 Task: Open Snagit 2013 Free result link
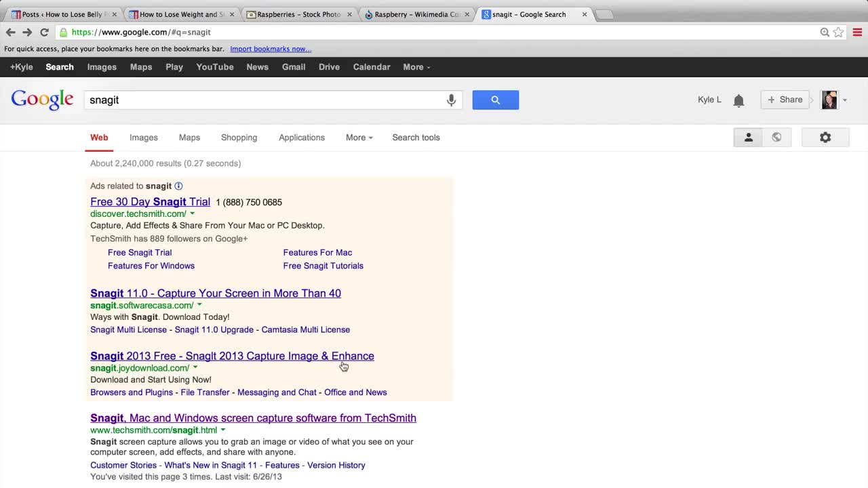[232, 356]
